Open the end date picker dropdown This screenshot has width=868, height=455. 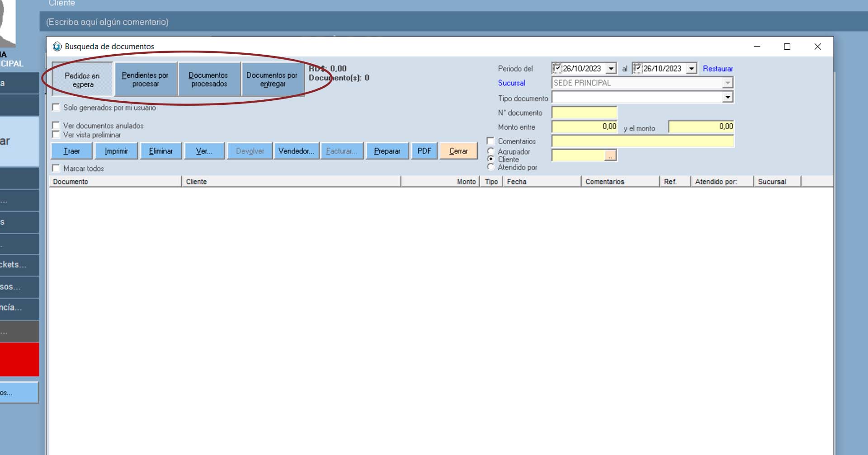click(691, 69)
